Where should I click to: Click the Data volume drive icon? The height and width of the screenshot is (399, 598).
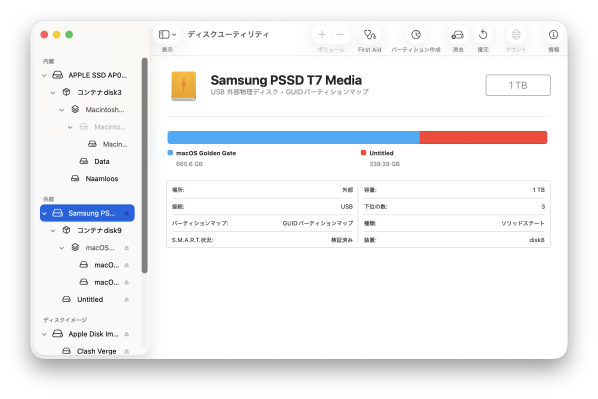point(84,161)
